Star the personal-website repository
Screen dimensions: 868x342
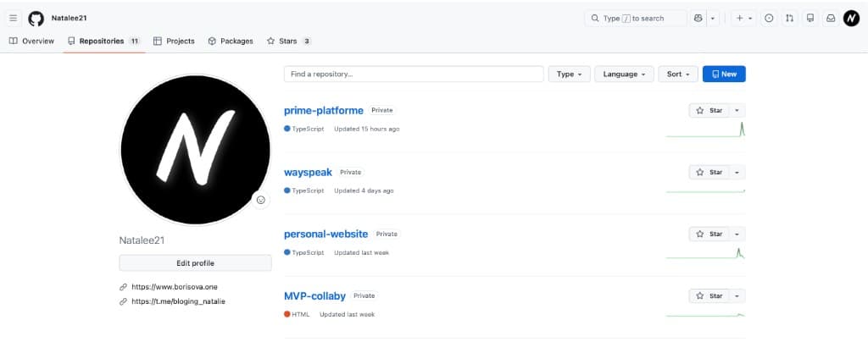pos(709,234)
